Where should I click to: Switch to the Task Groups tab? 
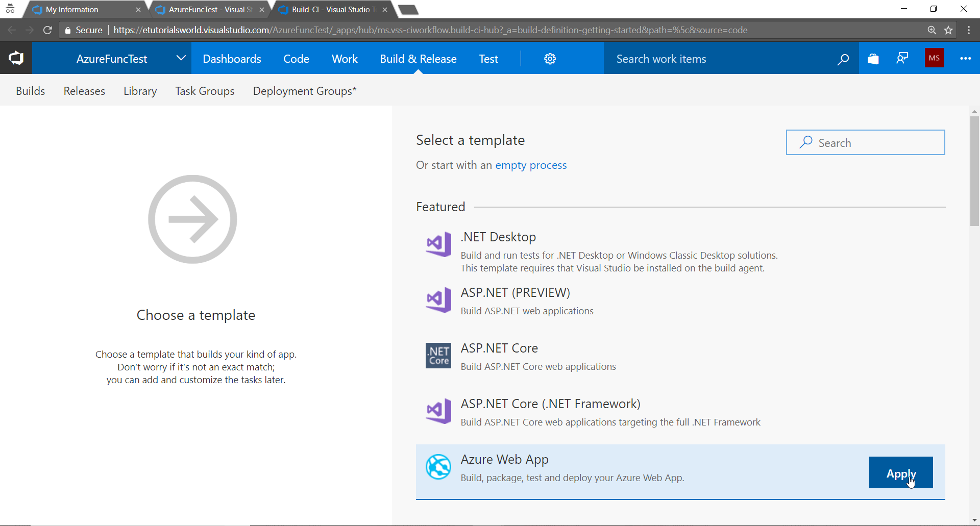205,91
